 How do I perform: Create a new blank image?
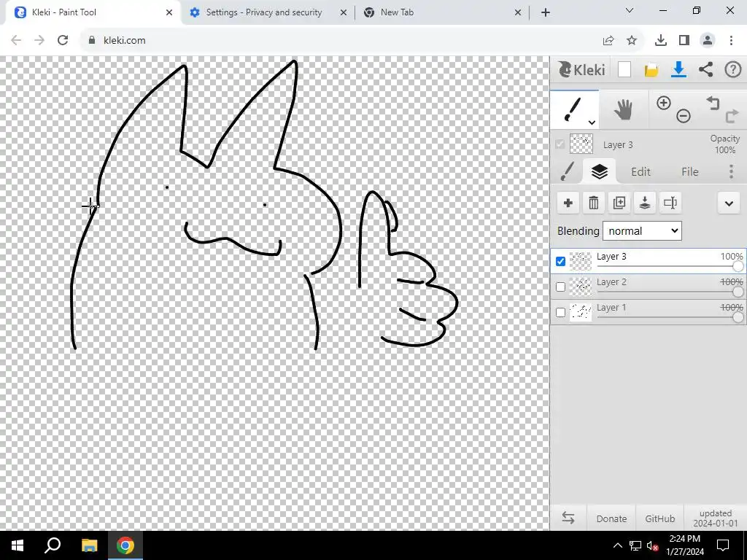624,69
